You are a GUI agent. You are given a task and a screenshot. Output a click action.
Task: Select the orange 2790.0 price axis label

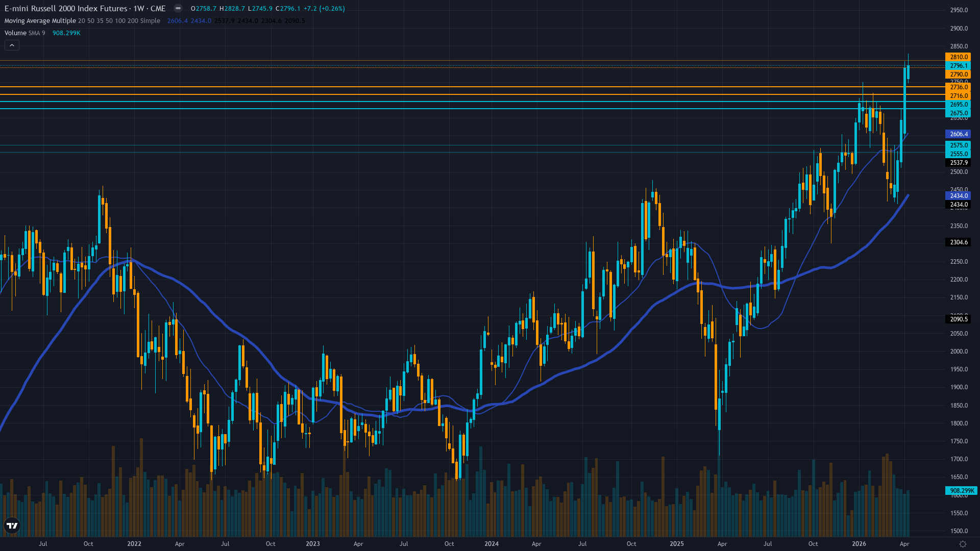958,74
